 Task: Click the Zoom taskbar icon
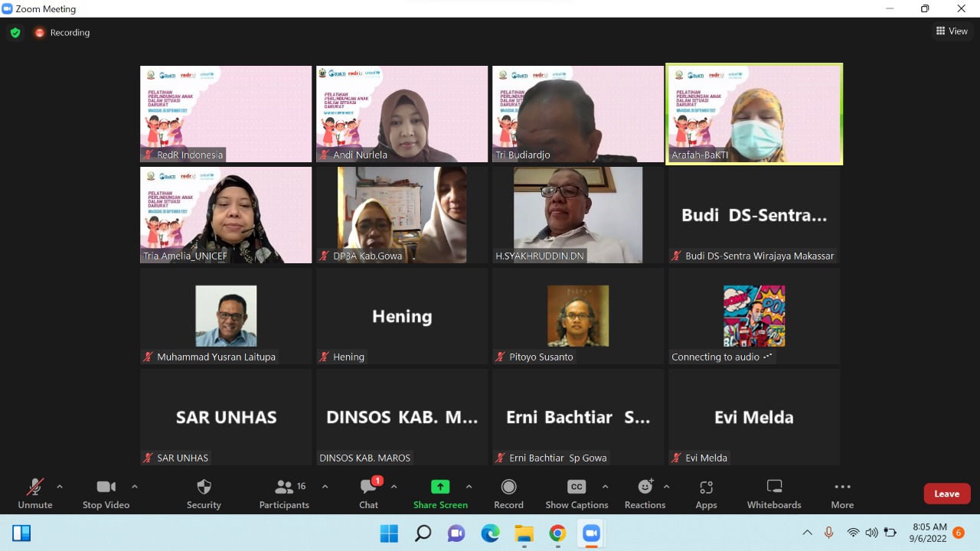(591, 533)
